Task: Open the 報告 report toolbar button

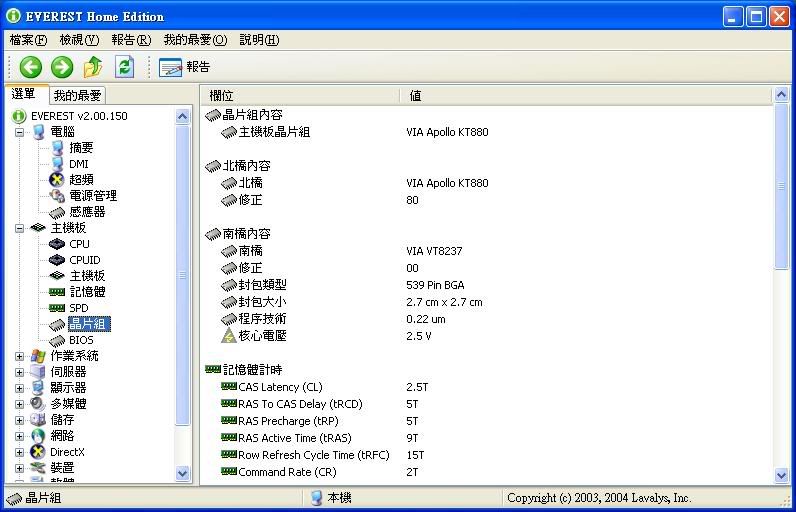Action: pos(185,67)
